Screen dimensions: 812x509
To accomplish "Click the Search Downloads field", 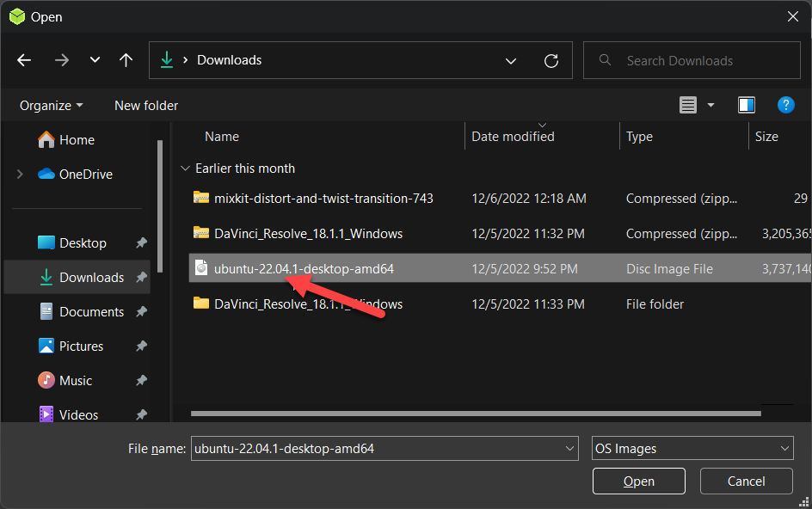I will [x=692, y=60].
